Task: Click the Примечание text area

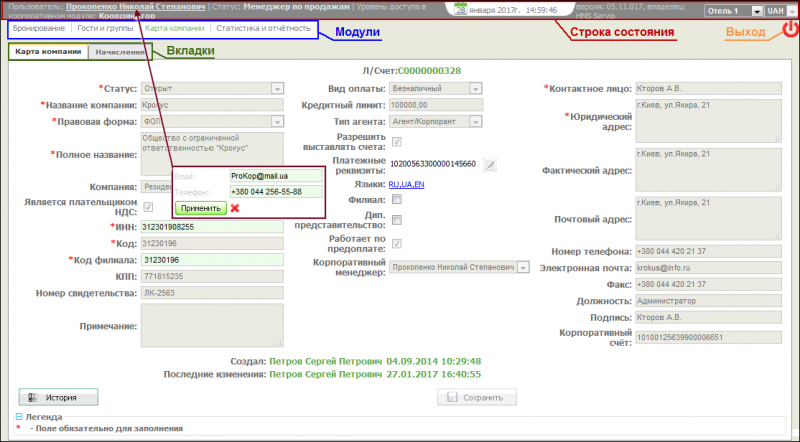Action: coord(212,325)
